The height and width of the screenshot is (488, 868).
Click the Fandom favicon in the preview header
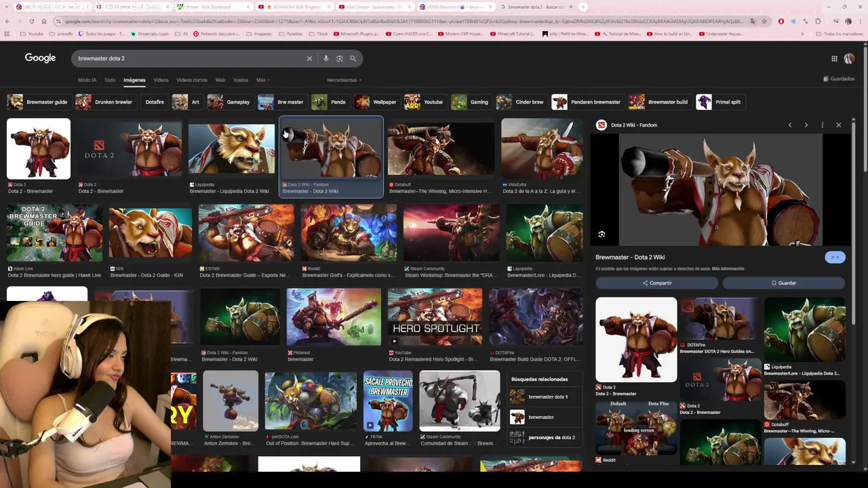click(x=601, y=125)
